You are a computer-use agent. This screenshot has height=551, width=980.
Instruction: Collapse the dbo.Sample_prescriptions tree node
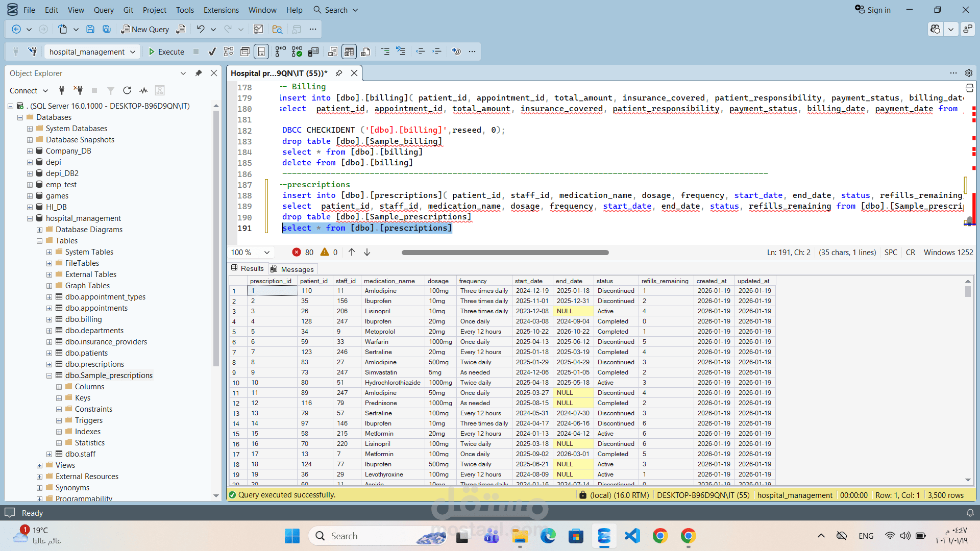[x=50, y=375]
